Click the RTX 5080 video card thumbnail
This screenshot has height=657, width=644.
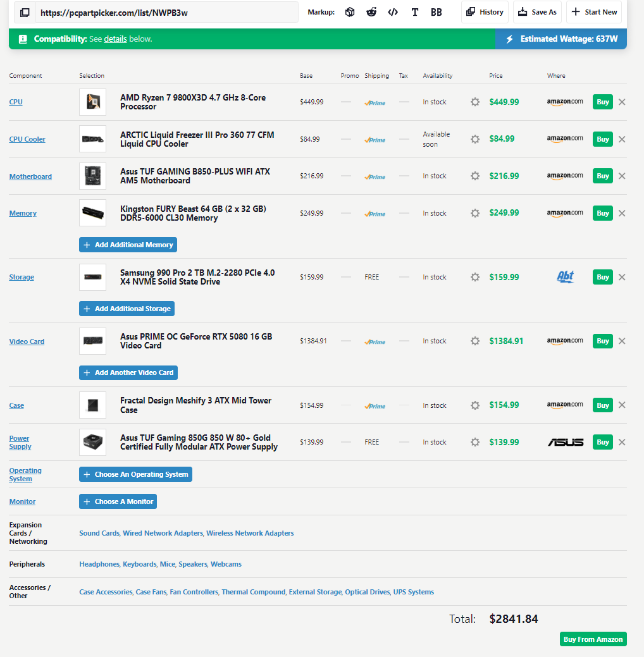[x=92, y=341]
